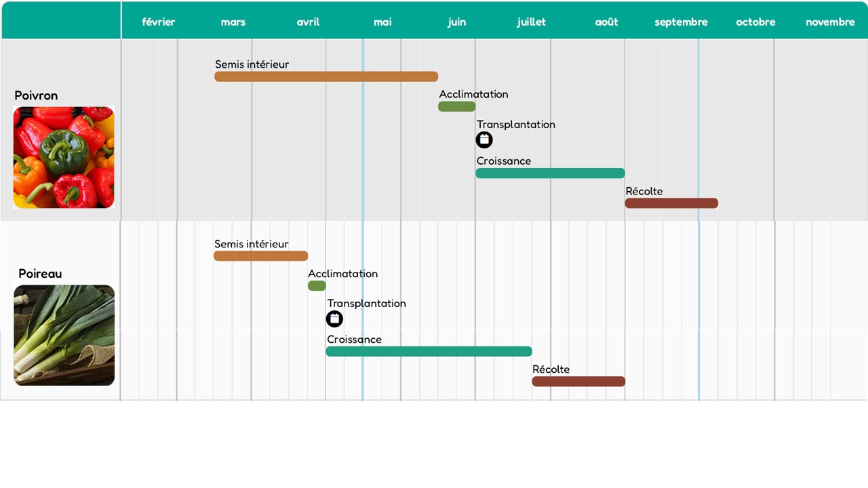Toggle the Poivron row highlight
This screenshot has height=488, width=868.
coord(35,96)
